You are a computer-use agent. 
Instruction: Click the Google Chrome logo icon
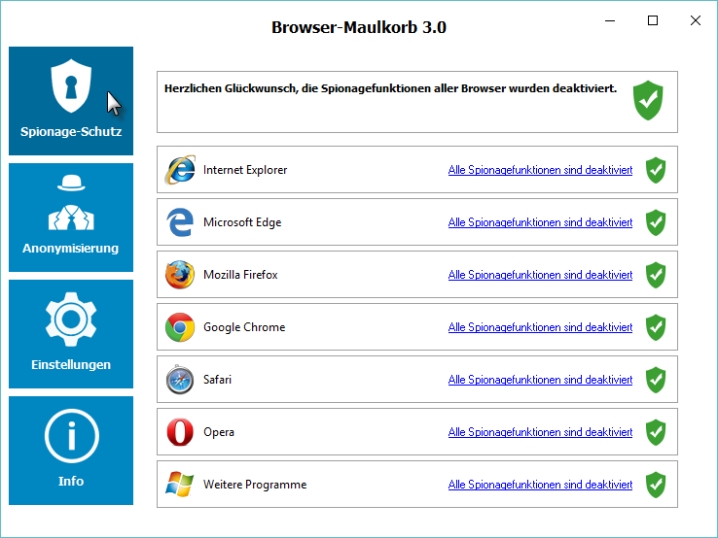pyautogui.click(x=180, y=327)
